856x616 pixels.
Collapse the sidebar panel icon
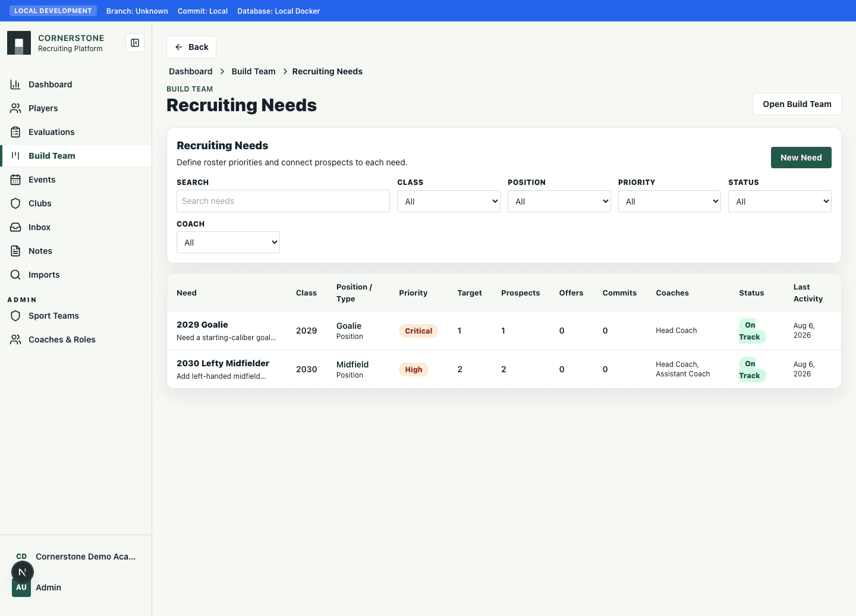135,43
